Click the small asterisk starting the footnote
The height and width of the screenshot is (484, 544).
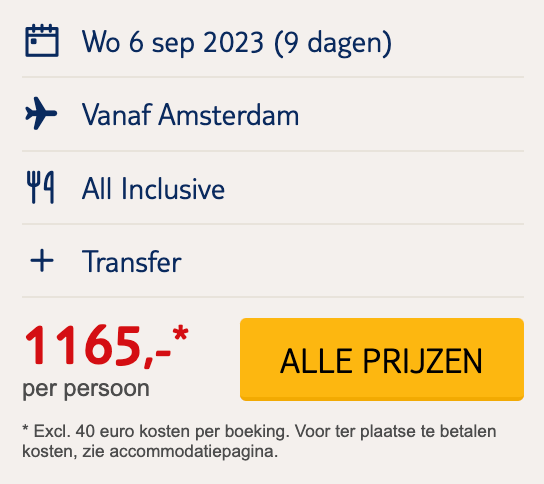click(x=25, y=430)
